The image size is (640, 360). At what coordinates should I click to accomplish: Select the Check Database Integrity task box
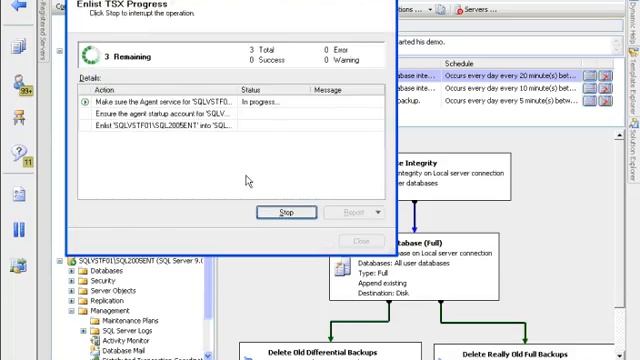tap(454, 177)
